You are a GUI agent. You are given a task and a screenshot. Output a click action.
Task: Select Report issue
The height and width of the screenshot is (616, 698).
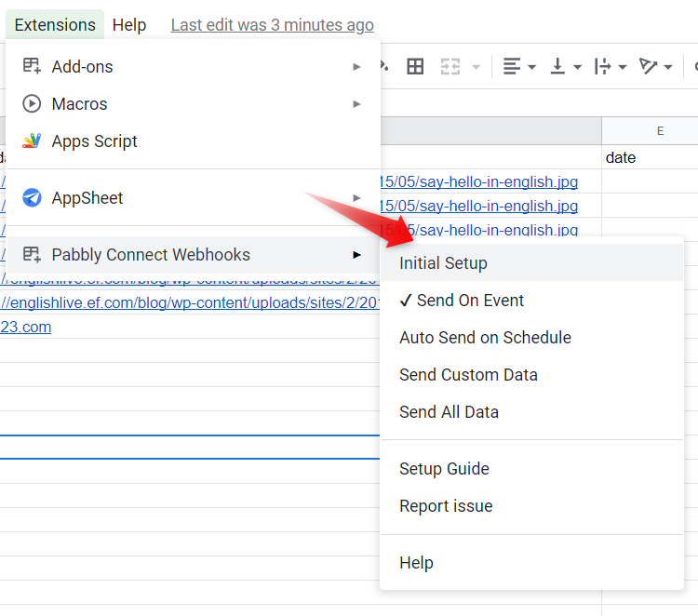tap(531, 506)
